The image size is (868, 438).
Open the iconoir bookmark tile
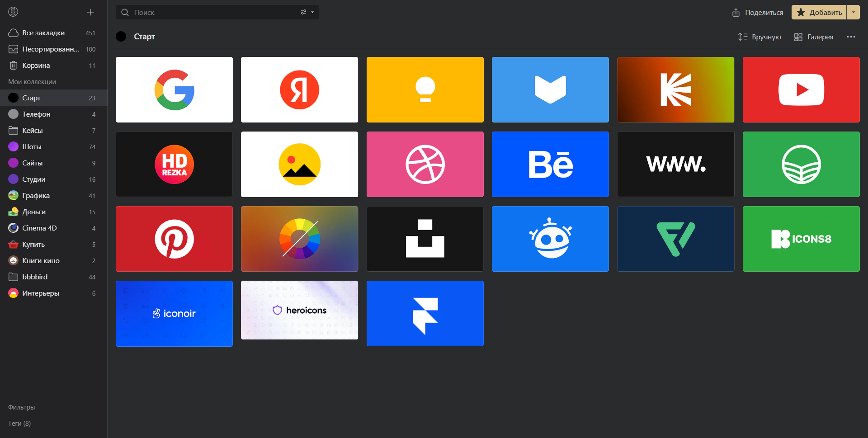tap(174, 313)
